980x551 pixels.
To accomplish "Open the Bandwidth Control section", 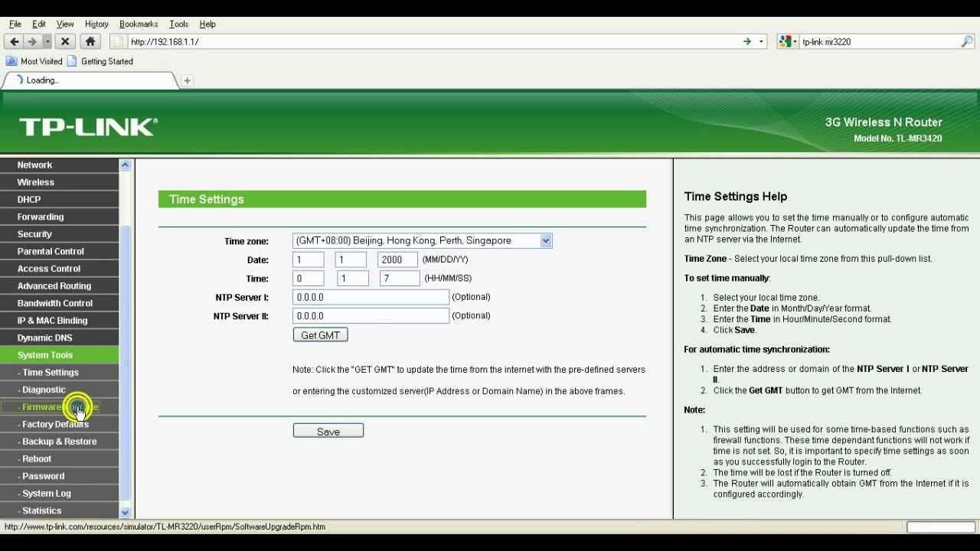I will [59, 303].
